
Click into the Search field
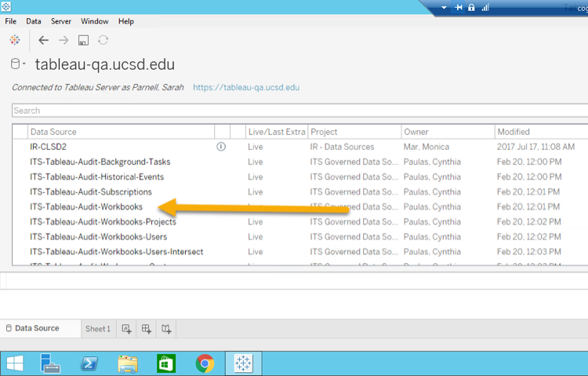pos(300,111)
